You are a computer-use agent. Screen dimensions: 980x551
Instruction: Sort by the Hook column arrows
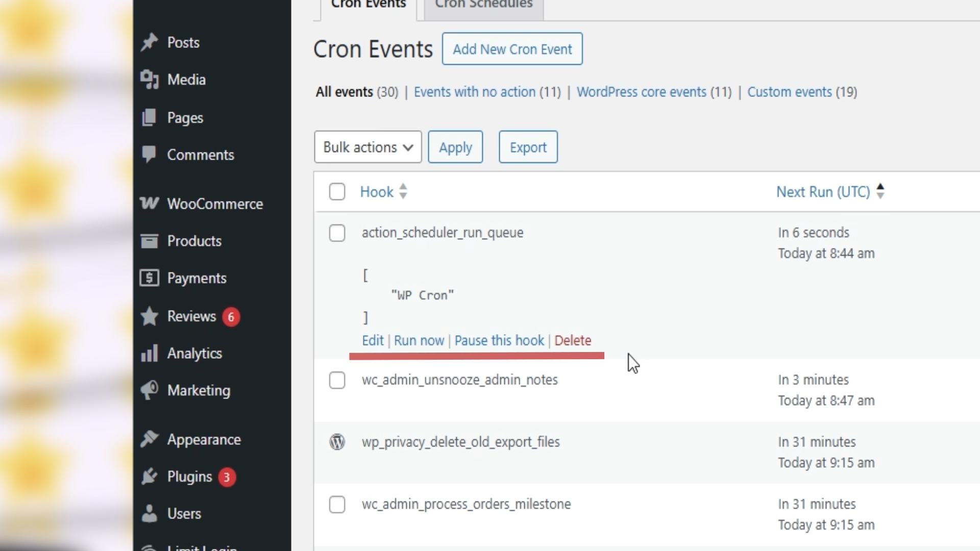click(x=403, y=191)
